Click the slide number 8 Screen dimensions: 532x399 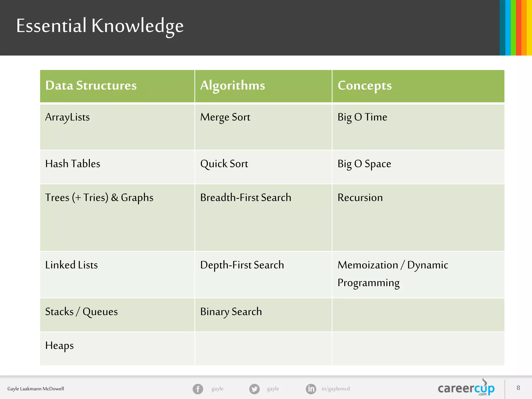point(518,388)
